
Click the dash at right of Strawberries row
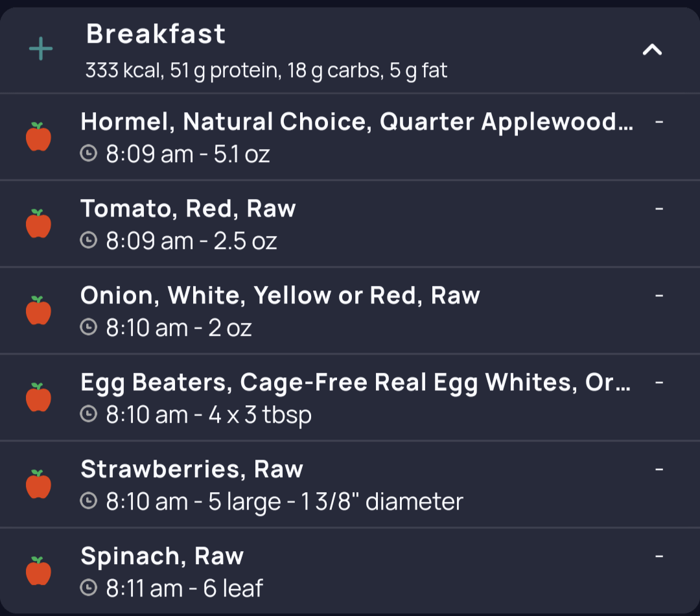(x=659, y=469)
